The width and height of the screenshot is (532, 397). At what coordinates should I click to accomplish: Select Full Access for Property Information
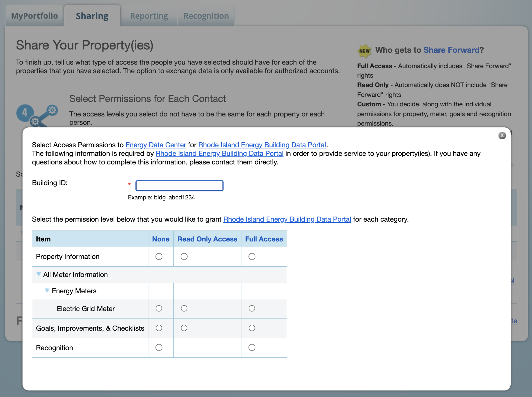(252, 257)
